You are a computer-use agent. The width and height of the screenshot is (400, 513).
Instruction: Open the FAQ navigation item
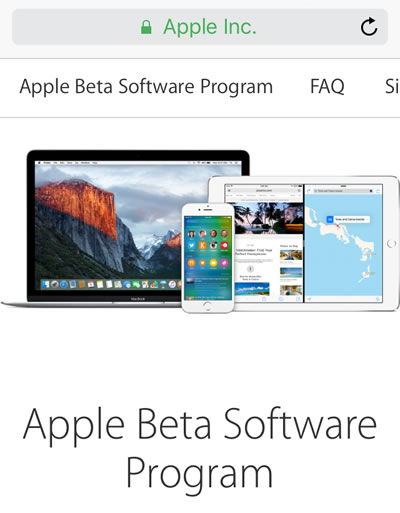[x=327, y=86]
